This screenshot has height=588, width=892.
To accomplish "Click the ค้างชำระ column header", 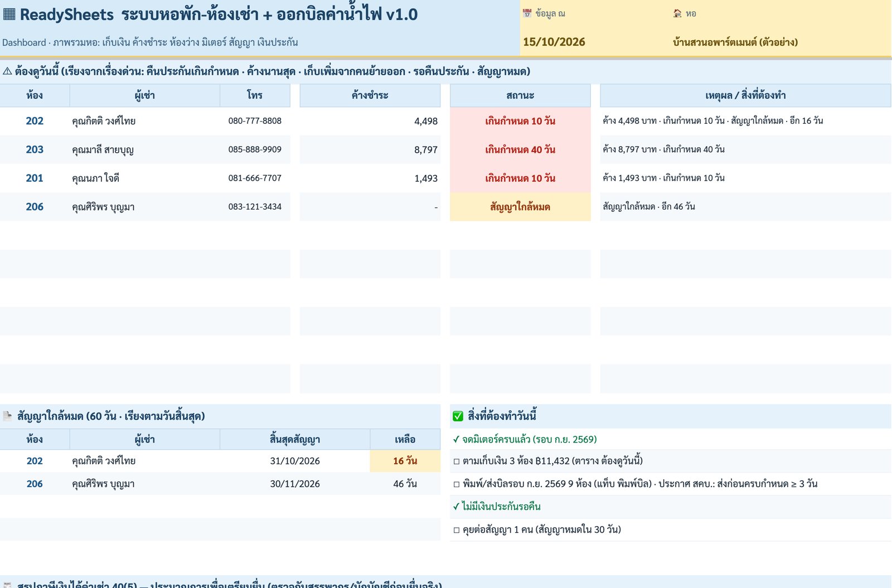I will (370, 95).
